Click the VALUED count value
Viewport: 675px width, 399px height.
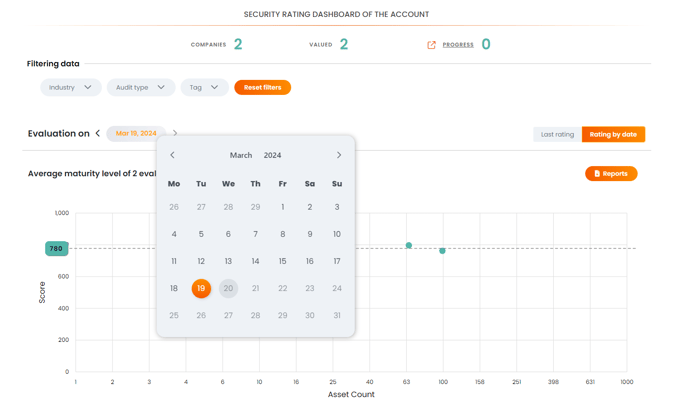point(344,44)
